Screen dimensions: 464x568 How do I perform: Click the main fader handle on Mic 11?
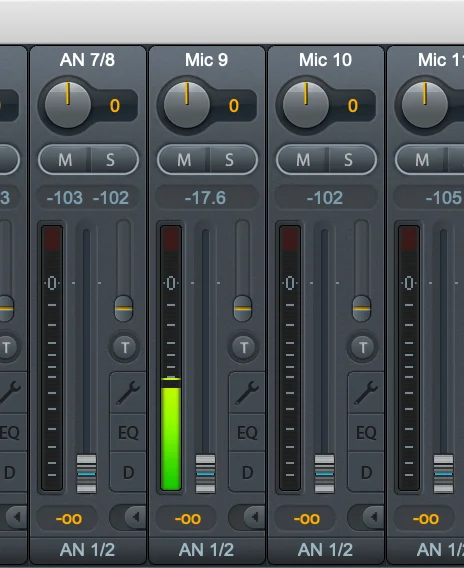pos(443,473)
